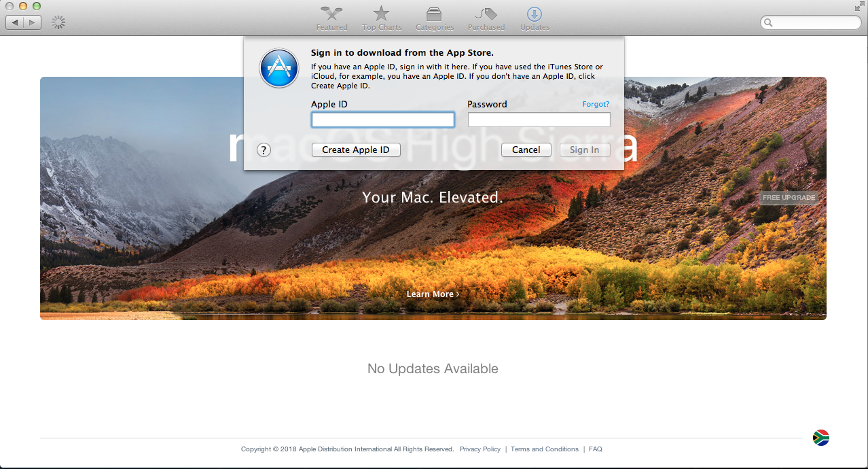
Task: Open the FAQ link in footer
Action: [x=596, y=449]
